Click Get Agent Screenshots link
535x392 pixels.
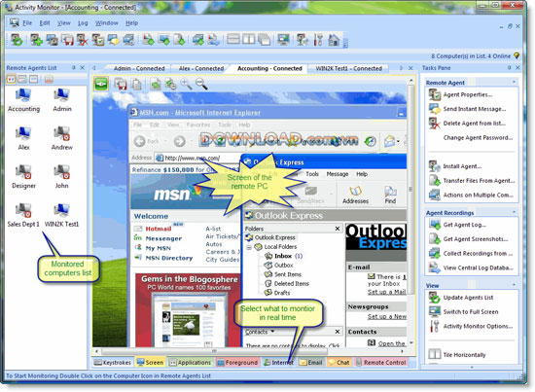(x=476, y=239)
